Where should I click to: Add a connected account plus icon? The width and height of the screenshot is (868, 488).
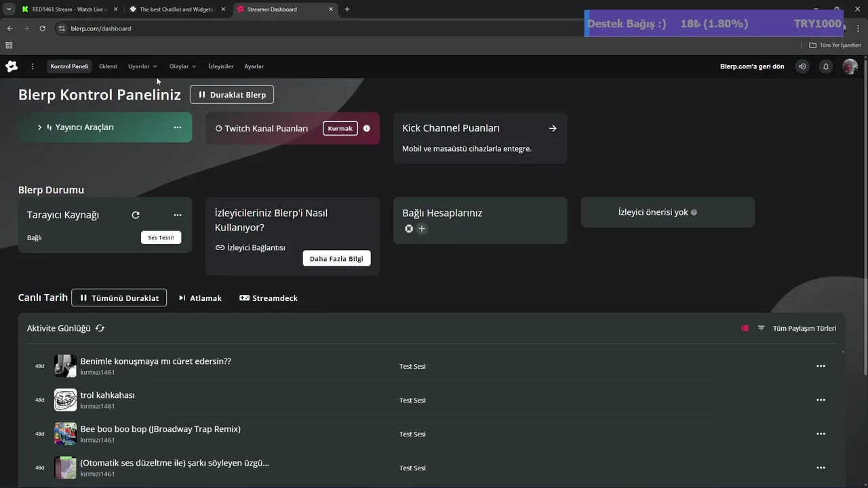coord(422,229)
